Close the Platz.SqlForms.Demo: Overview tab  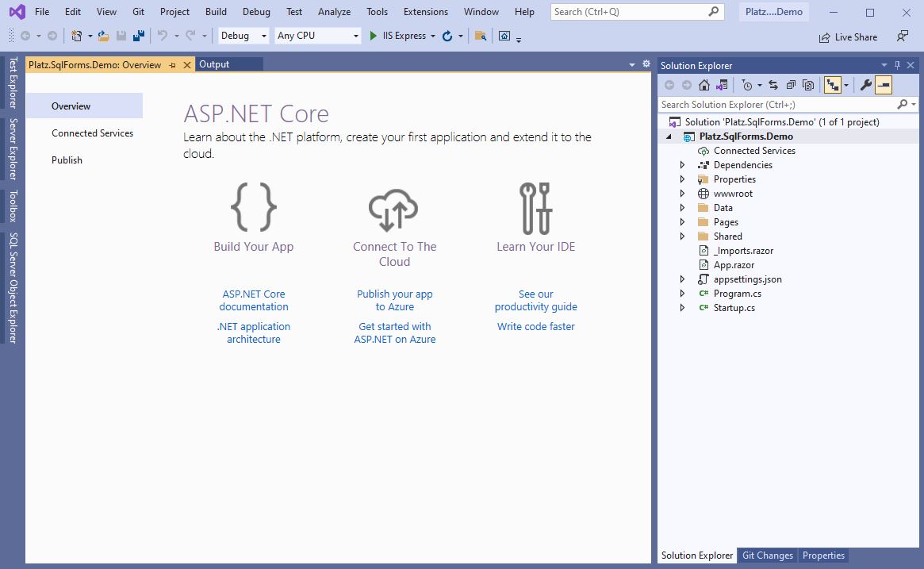[187, 65]
